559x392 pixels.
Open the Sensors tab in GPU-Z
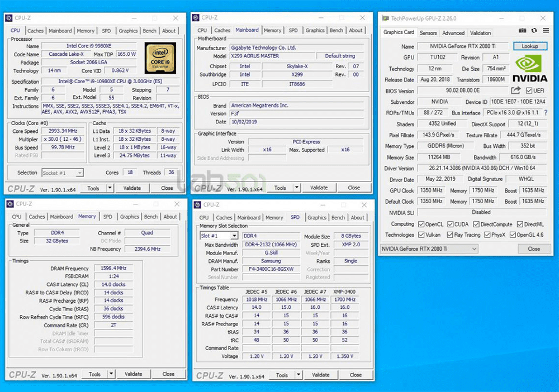(428, 33)
